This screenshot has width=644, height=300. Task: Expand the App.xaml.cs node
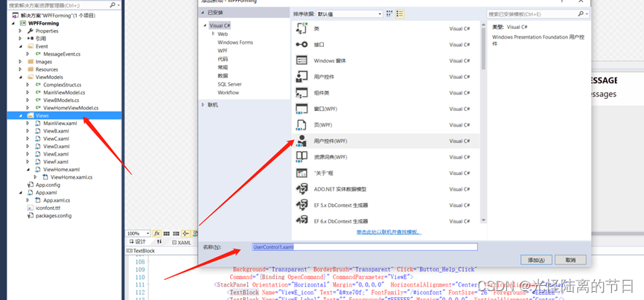(x=28, y=200)
